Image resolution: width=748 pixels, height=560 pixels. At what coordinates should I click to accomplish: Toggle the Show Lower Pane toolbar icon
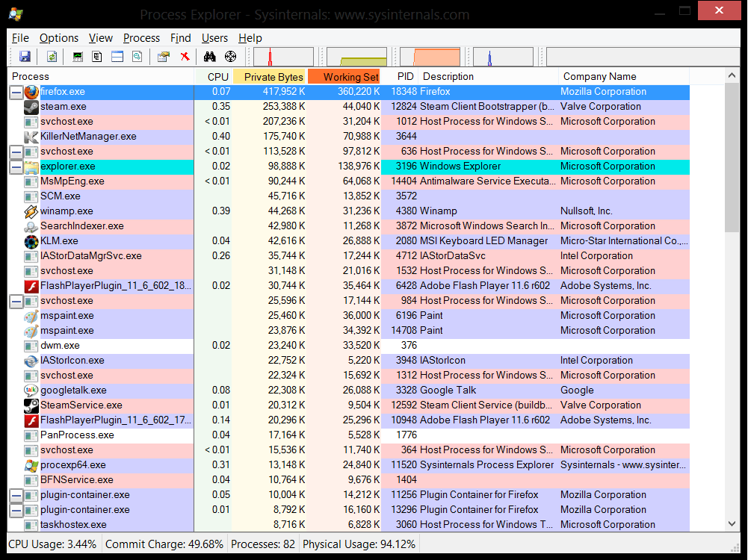click(x=117, y=57)
